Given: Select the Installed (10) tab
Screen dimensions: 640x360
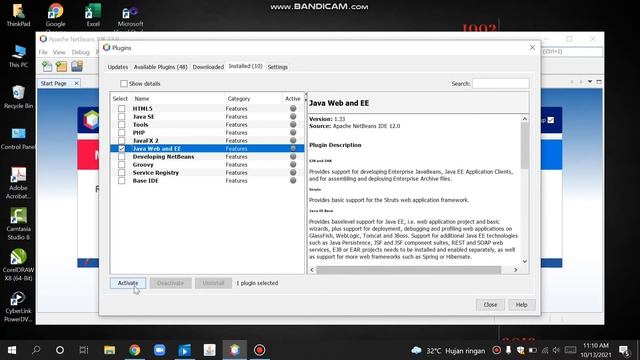Looking at the screenshot, I should (x=245, y=66).
